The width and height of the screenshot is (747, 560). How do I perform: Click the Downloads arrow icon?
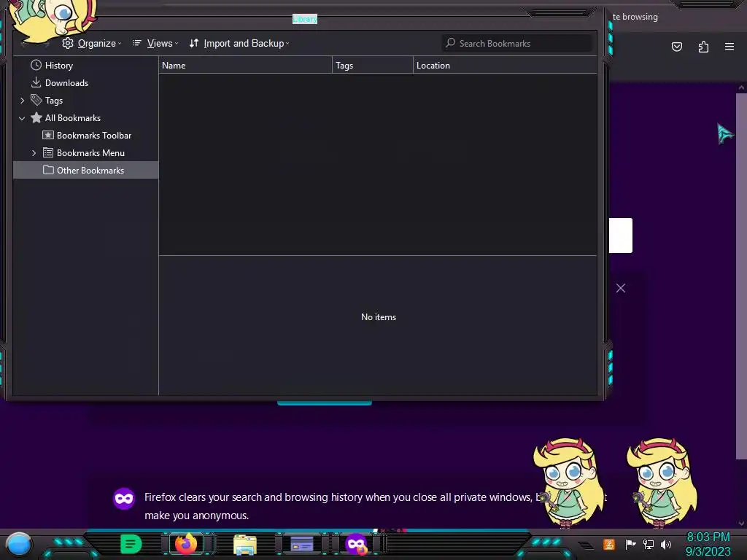coord(36,82)
